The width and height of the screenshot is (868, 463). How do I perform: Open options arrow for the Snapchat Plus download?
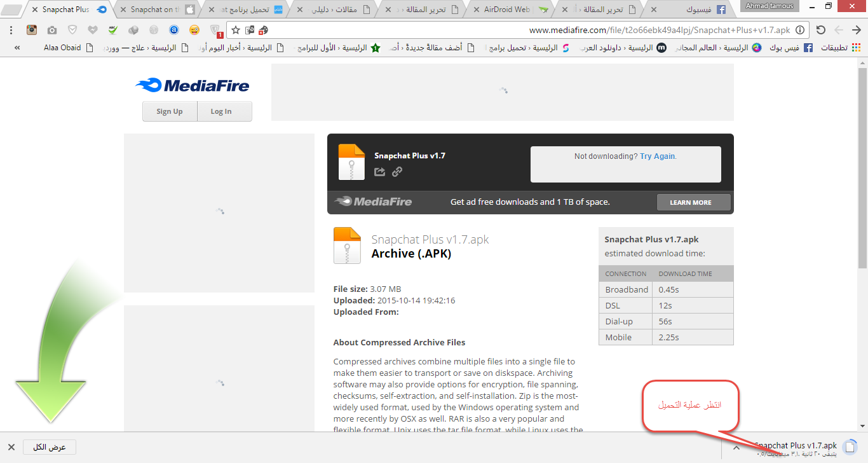[x=736, y=447]
